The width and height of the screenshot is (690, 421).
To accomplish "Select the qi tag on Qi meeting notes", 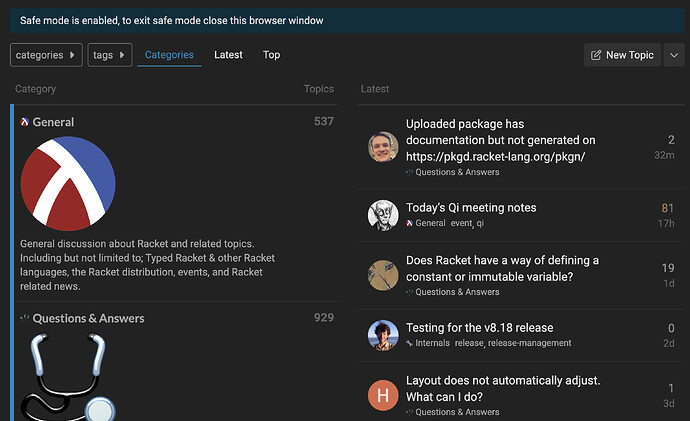I will (x=480, y=223).
